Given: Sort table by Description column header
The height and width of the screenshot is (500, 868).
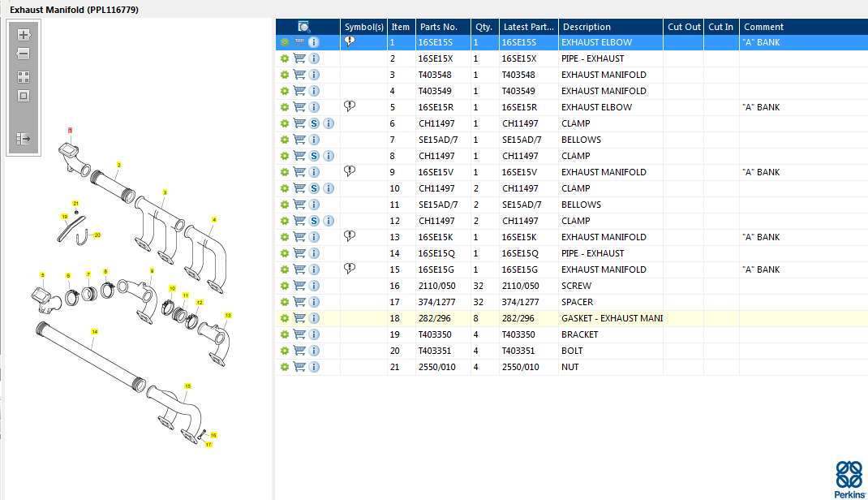Looking at the screenshot, I should click(587, 27).
